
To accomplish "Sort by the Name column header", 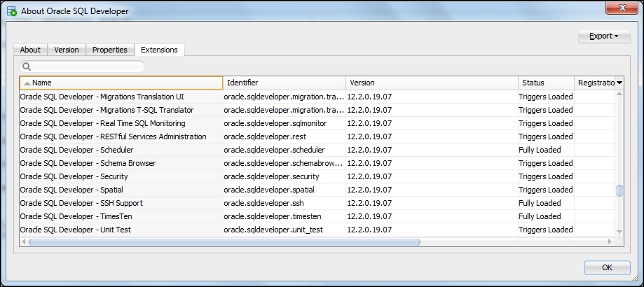I will click(121, 83).
